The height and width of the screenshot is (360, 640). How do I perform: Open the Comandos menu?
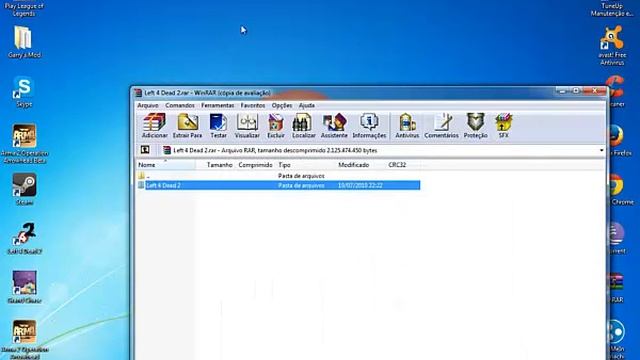(x=180, y=105)
